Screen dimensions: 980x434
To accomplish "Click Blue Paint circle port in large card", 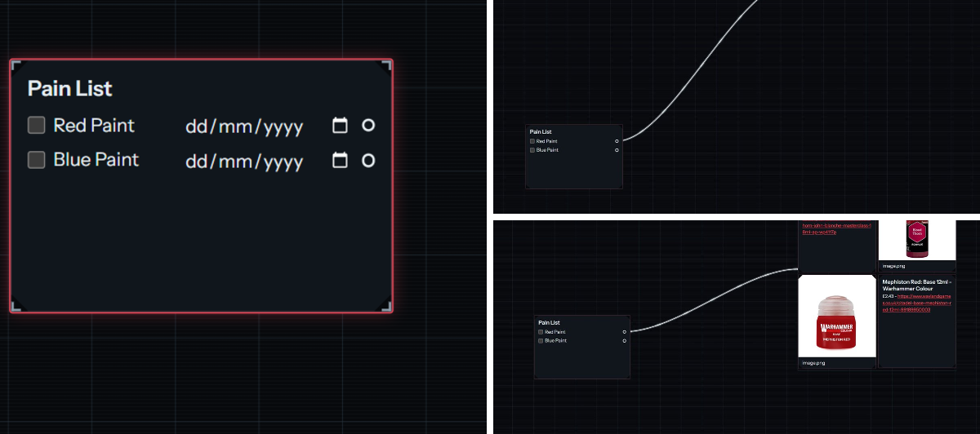I will click(x=368, y=160).
